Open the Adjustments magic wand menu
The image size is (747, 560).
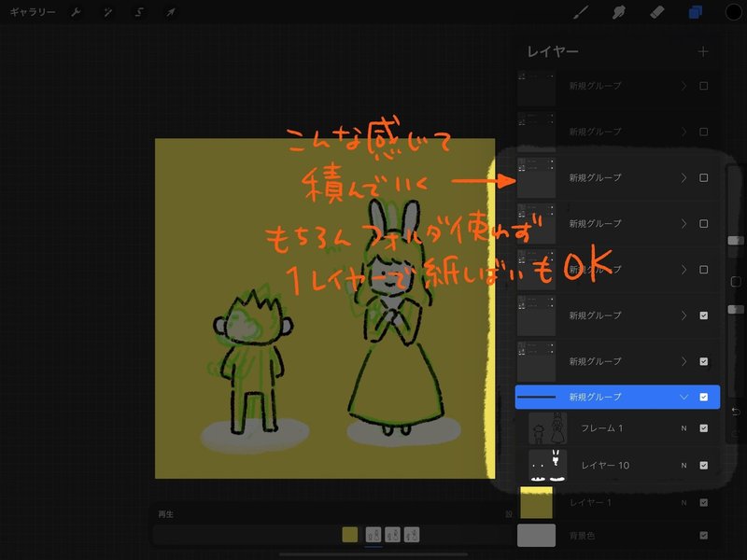coord(107,12)
